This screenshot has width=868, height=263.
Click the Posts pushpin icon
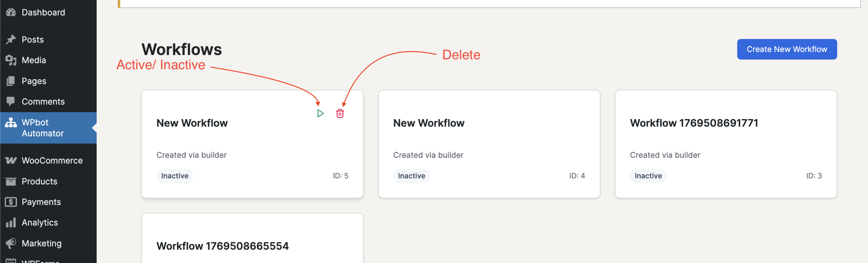point(11,40)
